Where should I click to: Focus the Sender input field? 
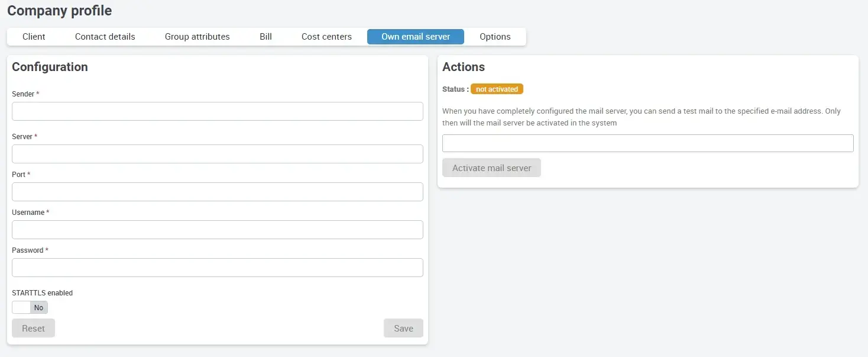click(217, 111)
